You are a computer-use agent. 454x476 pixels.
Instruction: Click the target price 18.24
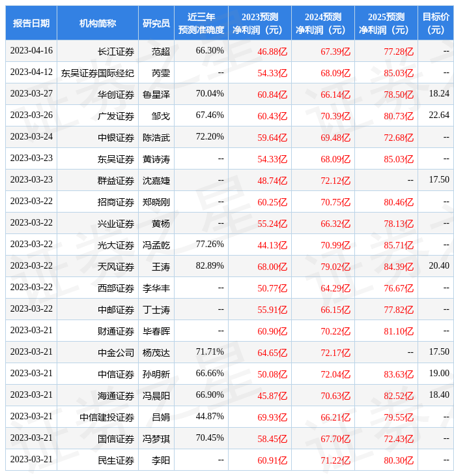coord(439,93)
